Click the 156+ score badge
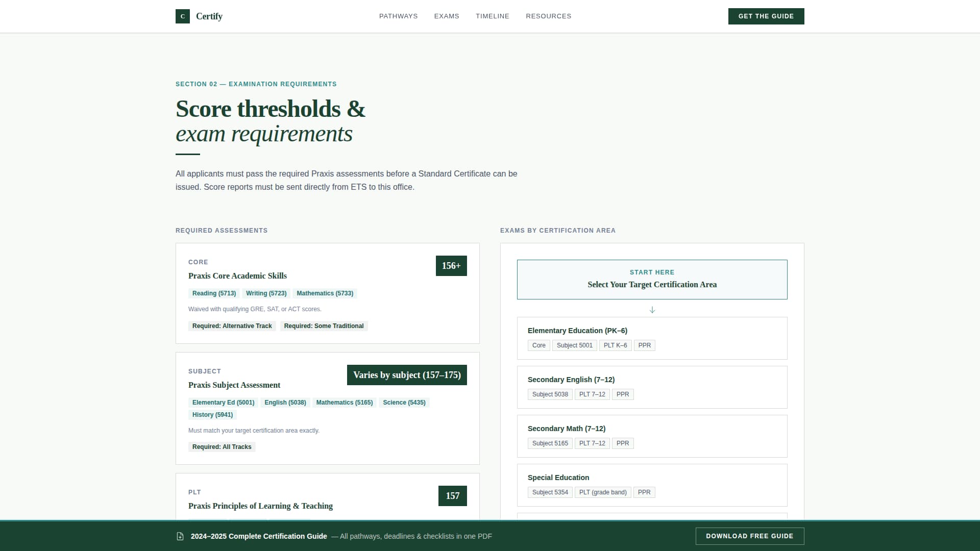Screen dimensions: 980x551 point(451,266)
